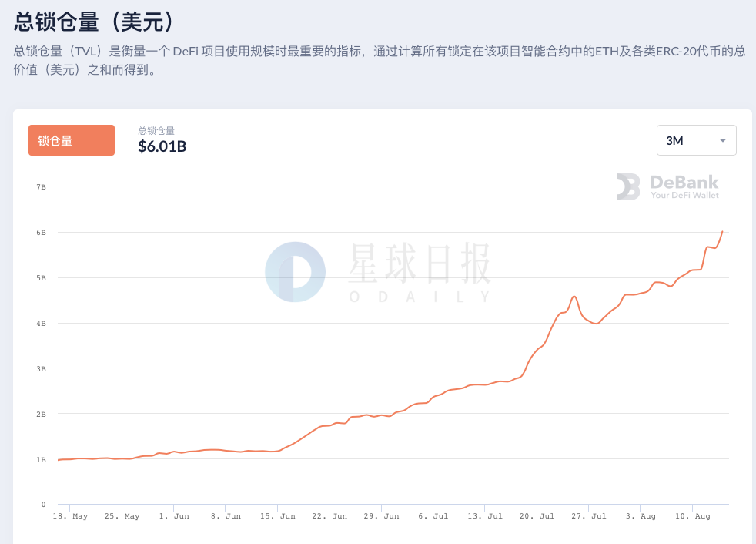Click the 7B y-axis gridline label
756x544 pixels.
click(x=41, y=186)
